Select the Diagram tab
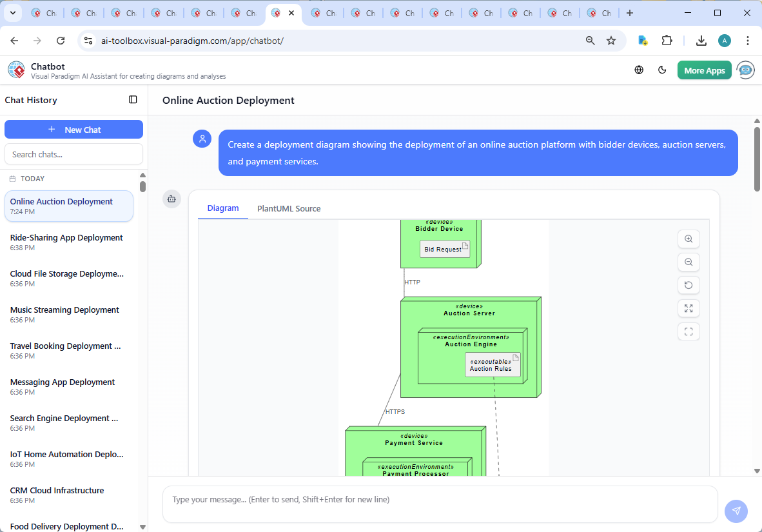762x532 pixels. pyautogui.click(x=223, y=208)
